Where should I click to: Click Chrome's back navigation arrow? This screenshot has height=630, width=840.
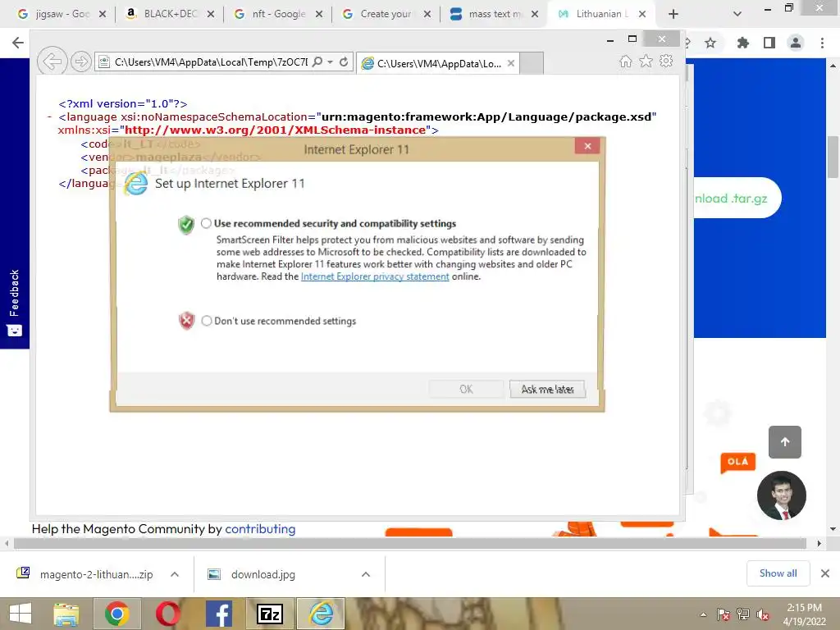tap(18, 43)
